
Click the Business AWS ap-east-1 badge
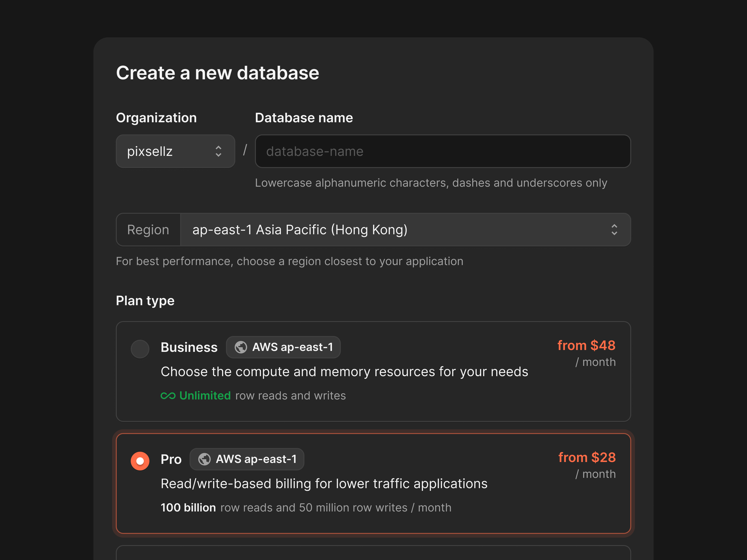pos(283,347)
